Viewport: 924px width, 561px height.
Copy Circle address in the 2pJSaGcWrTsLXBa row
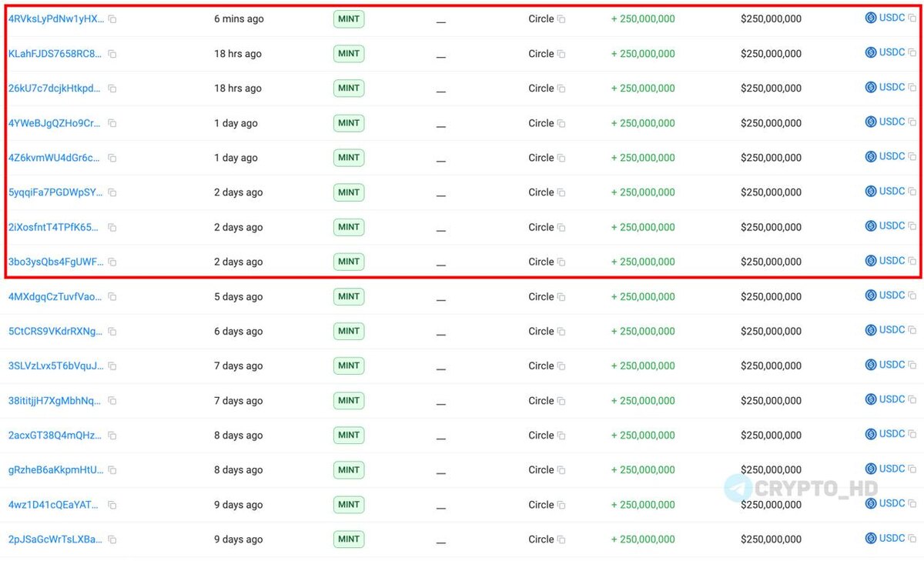click(x=561, y=539)
